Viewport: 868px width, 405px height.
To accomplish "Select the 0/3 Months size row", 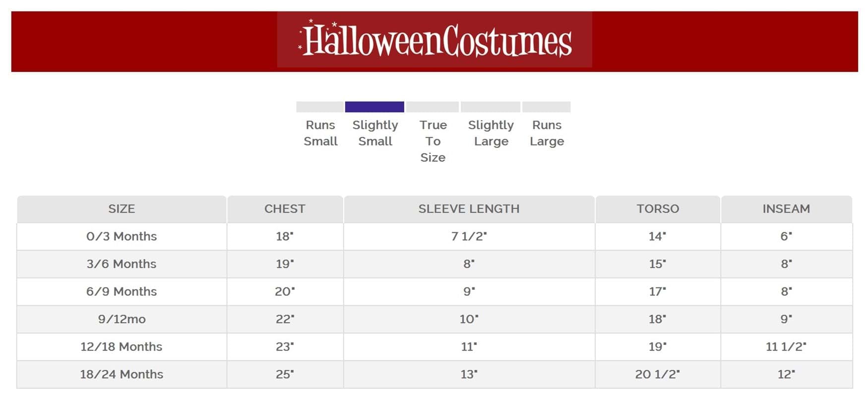I will [434, 236].
